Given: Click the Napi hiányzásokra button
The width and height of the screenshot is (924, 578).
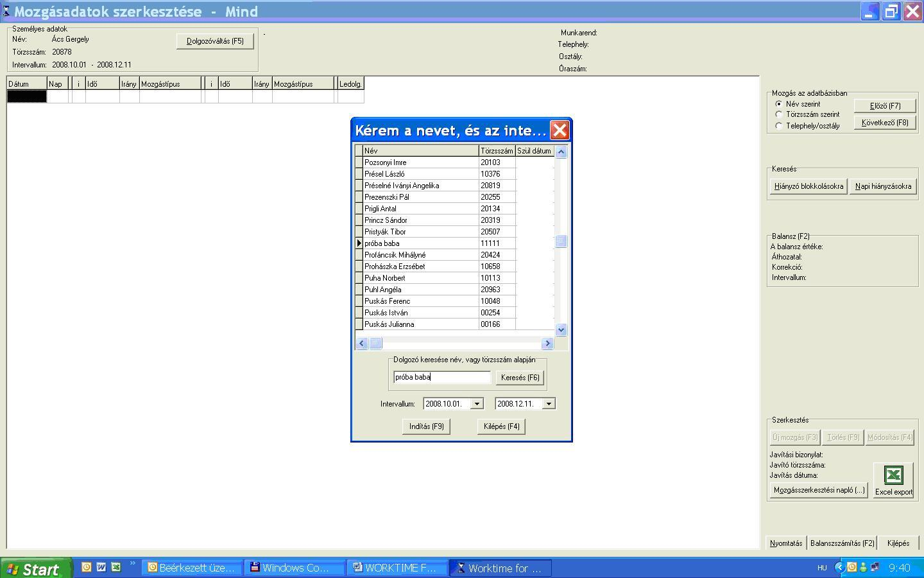Looking at the screenshot, I should 883,186.
